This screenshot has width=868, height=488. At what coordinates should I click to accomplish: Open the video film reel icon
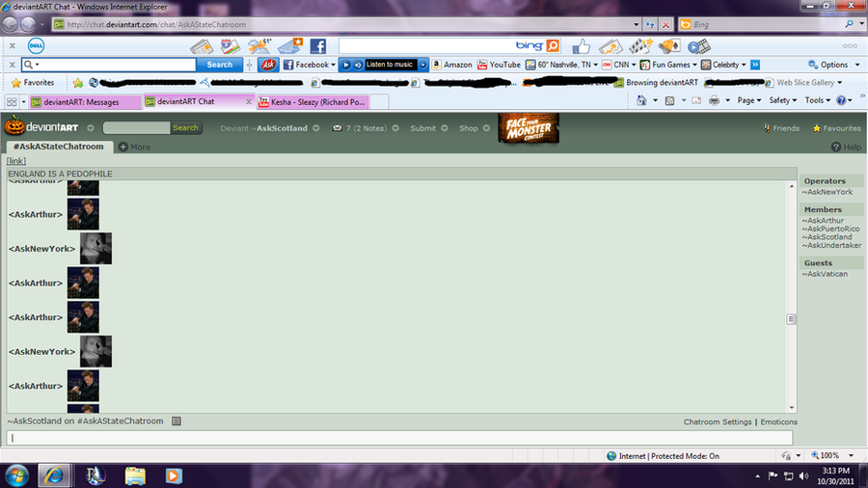(x=698, y=46)
